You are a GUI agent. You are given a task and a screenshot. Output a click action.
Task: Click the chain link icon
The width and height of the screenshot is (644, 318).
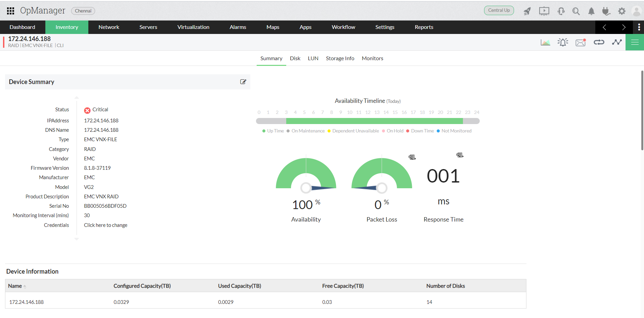point(599,42)
